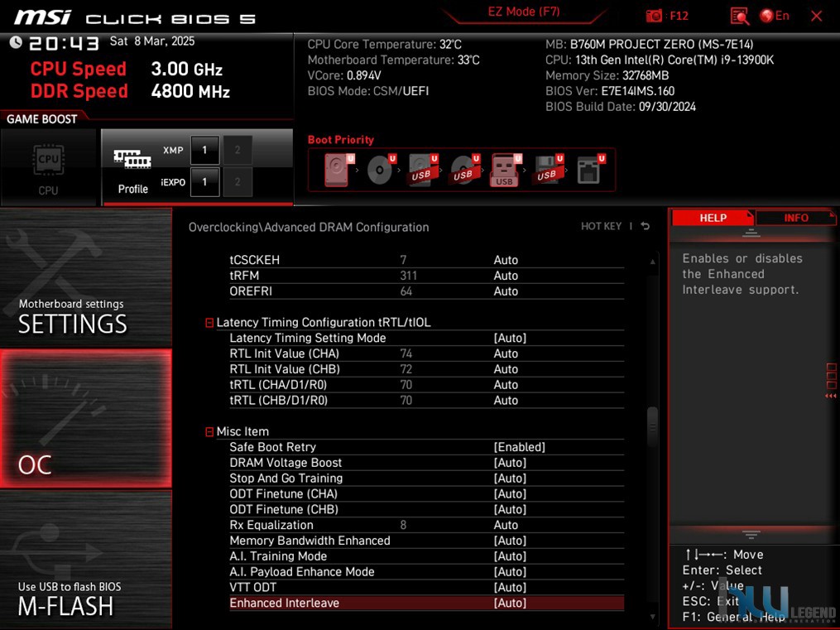The image size is (840, 630).
Task: Open the SETTINGS motherboard section
Action: pos(86,277)
